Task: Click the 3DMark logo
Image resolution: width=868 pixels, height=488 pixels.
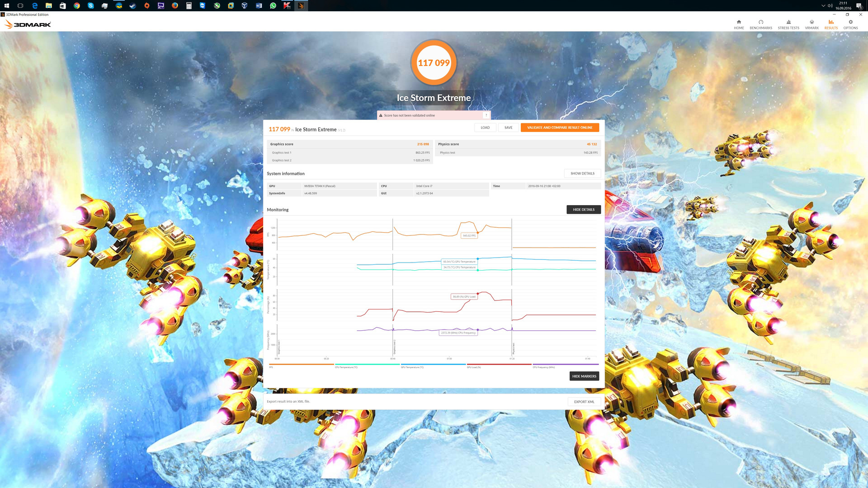Action: tap(28, 24)
